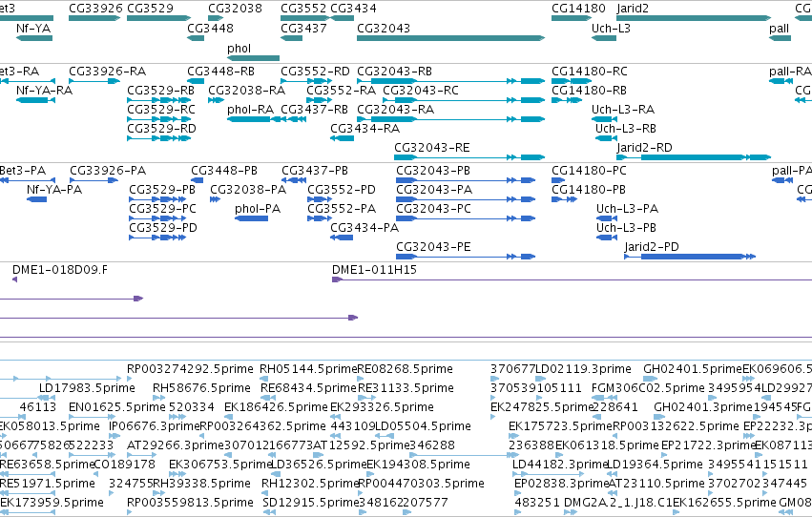Select transcript CG3552-RA

click(342, 90)
